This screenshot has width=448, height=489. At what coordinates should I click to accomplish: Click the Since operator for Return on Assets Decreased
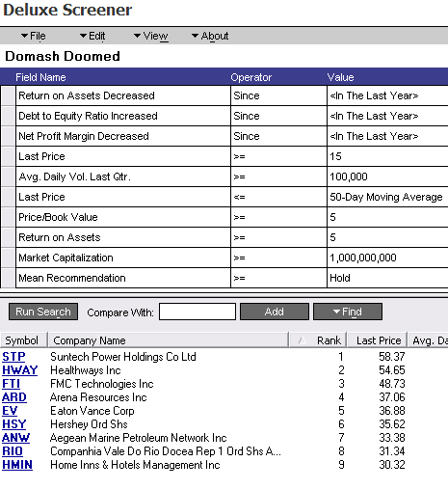click(278, 95)
